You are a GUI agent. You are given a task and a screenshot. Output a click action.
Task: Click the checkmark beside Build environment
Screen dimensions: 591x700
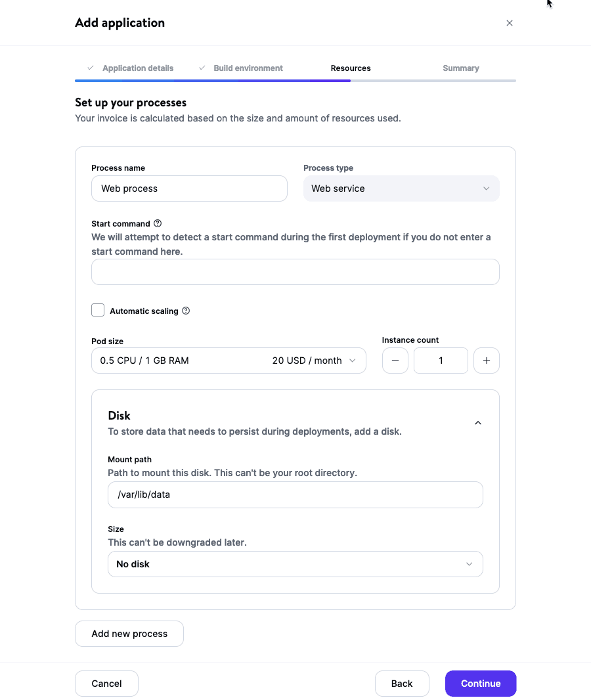(x=202, y=68)
